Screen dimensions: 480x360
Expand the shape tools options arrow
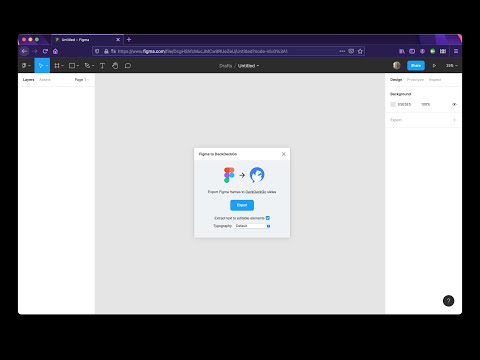pyautogui.click(x=78, y=66)
